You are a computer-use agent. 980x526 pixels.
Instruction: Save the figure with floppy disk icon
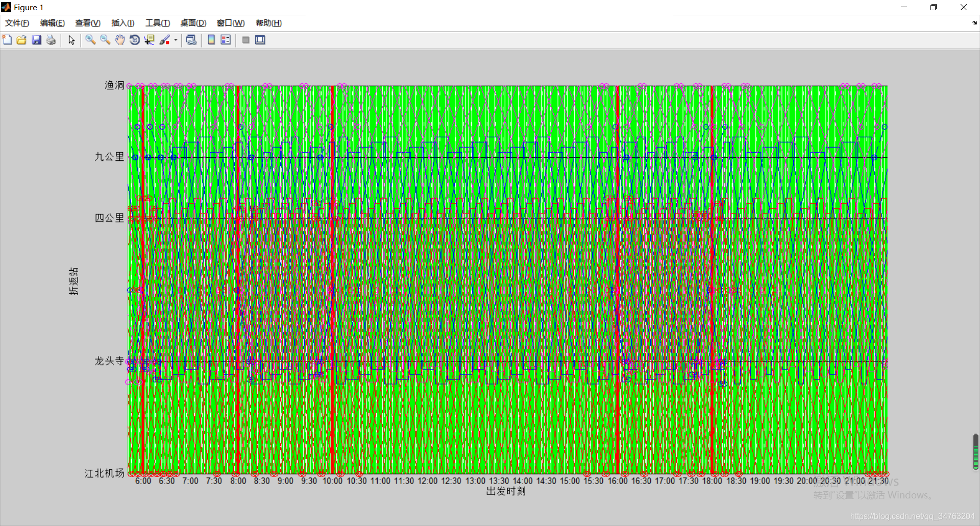coord(36,40)
